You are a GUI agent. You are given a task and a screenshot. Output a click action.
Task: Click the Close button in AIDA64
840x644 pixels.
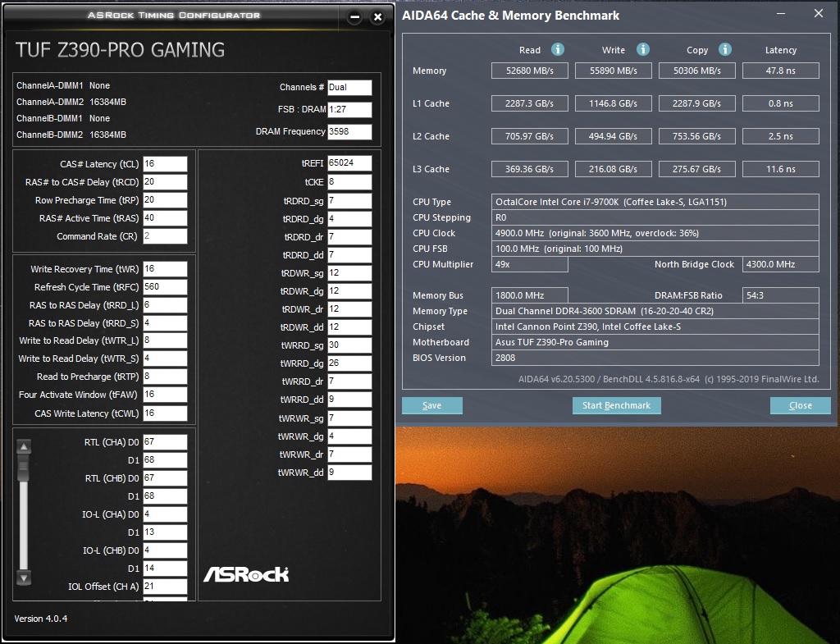[800, 405]
